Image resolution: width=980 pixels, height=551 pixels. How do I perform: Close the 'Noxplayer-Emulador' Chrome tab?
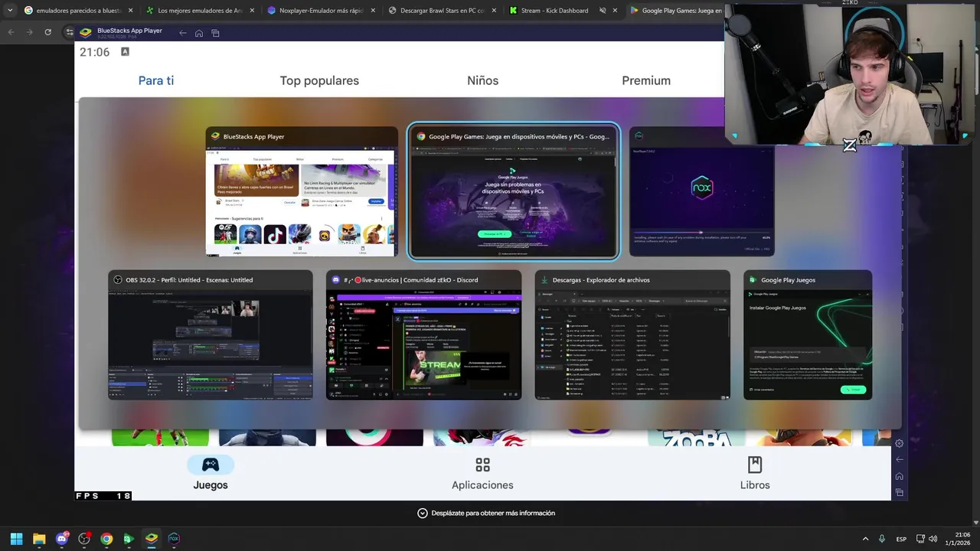tap(373, 11)
